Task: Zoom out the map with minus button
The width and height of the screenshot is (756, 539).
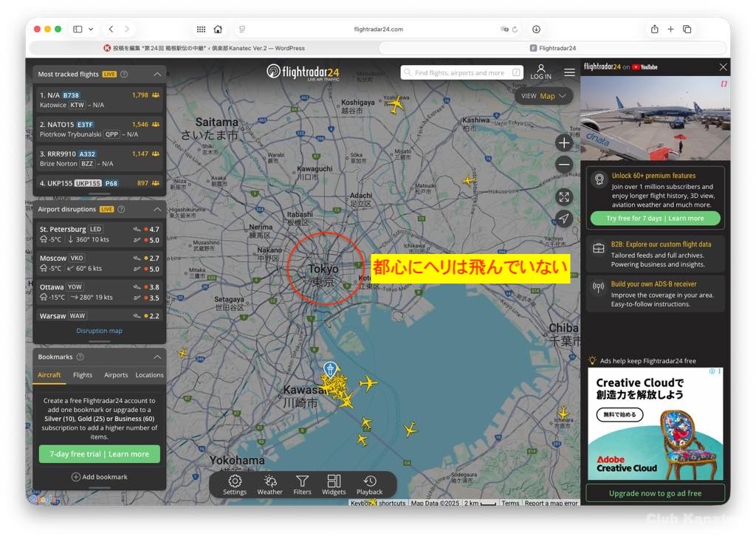Action: pyautogui.click(x=564, y=165)
